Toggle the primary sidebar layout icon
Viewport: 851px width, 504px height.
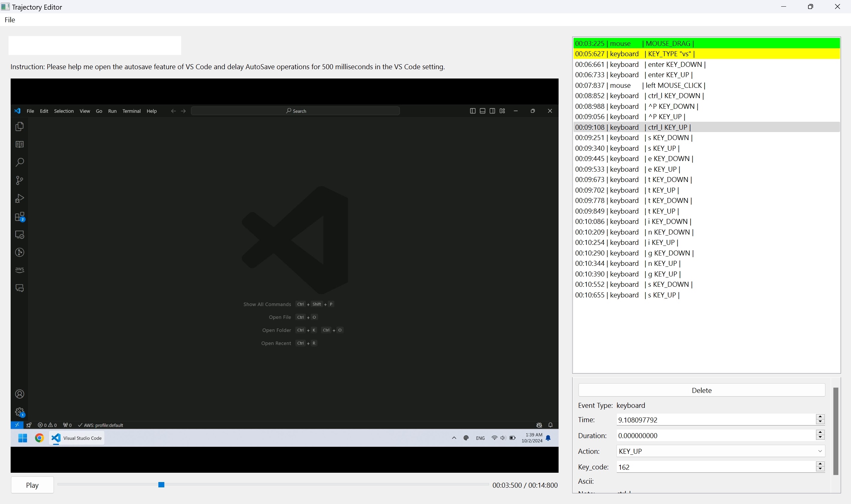click(x=472, y=111)
